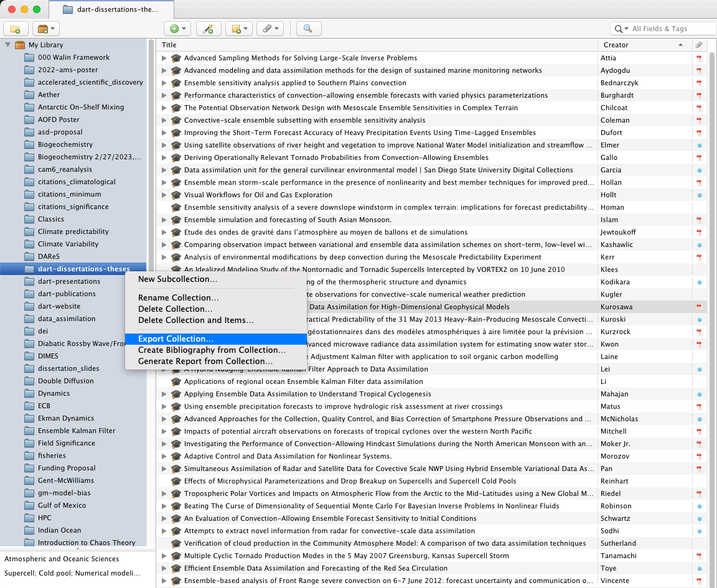Open the New Library toolbar button

45,29
